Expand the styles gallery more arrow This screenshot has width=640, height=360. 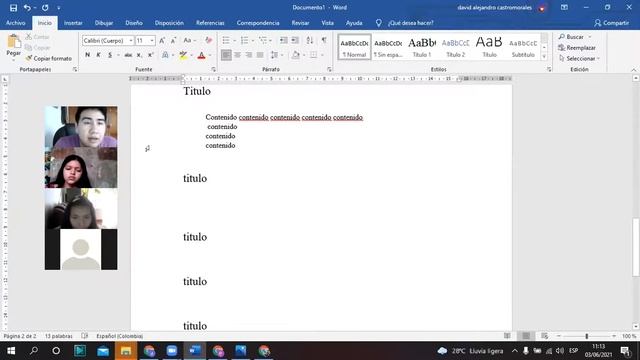point(544,57)
